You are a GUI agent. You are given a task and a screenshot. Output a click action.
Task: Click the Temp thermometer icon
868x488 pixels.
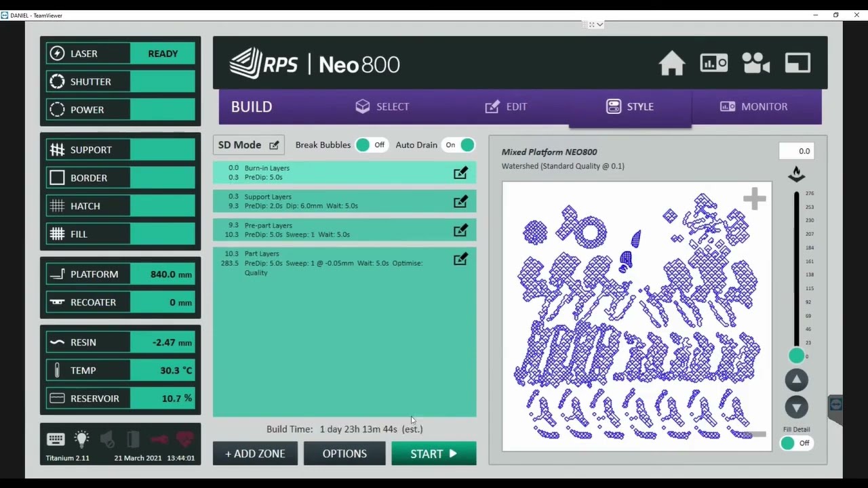pos(58,370)
